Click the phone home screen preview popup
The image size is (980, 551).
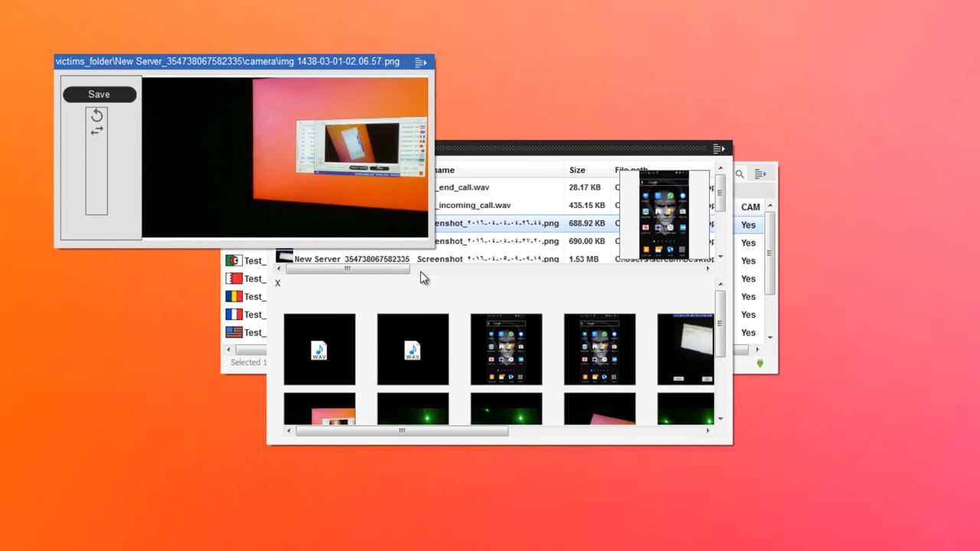pos(665,215)
